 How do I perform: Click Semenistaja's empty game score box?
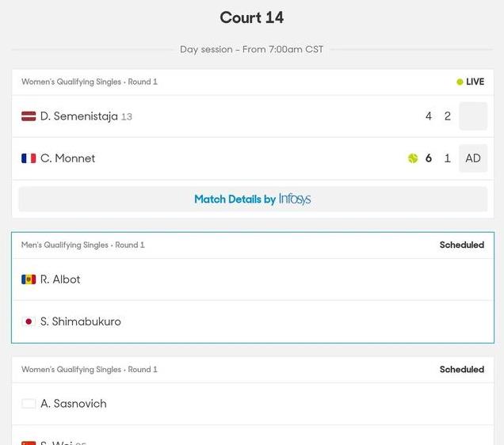click(473, 116)
